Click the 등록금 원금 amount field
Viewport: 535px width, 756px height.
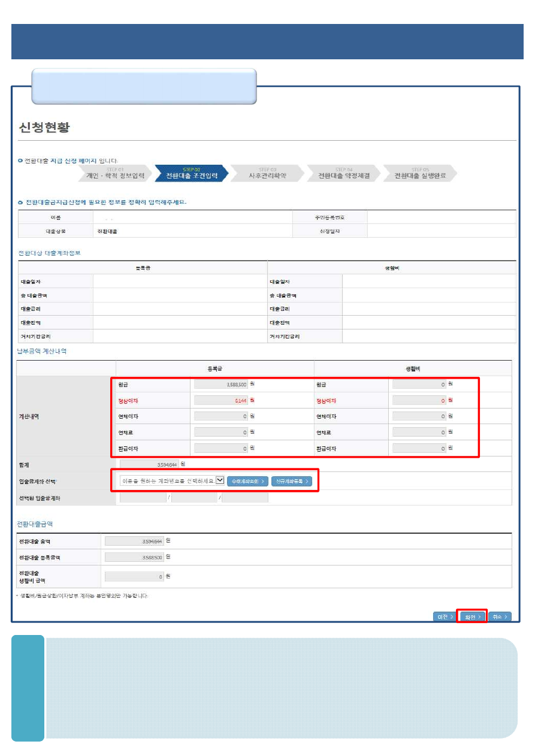pyautogui.click(x=220, y=384)
